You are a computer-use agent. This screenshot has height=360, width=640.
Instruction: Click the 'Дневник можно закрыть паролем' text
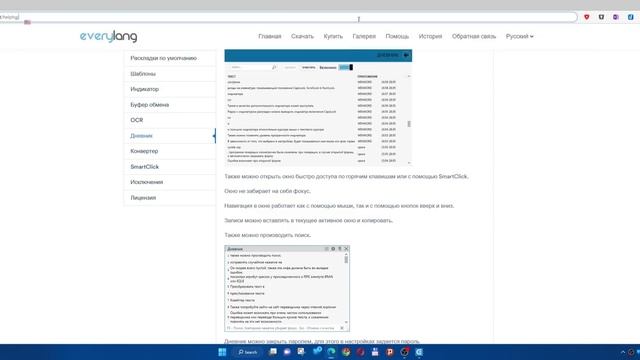click(x=322, y=341)
